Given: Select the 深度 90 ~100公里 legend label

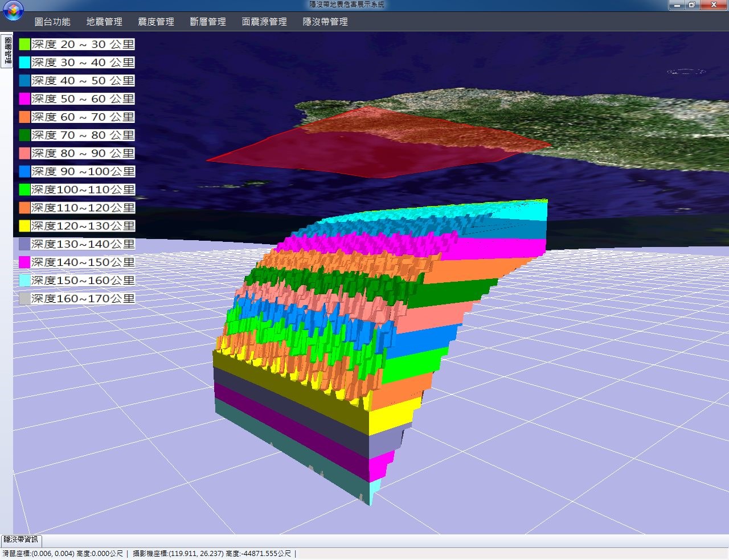Looking at the screenshot, I should coord(83,171).
